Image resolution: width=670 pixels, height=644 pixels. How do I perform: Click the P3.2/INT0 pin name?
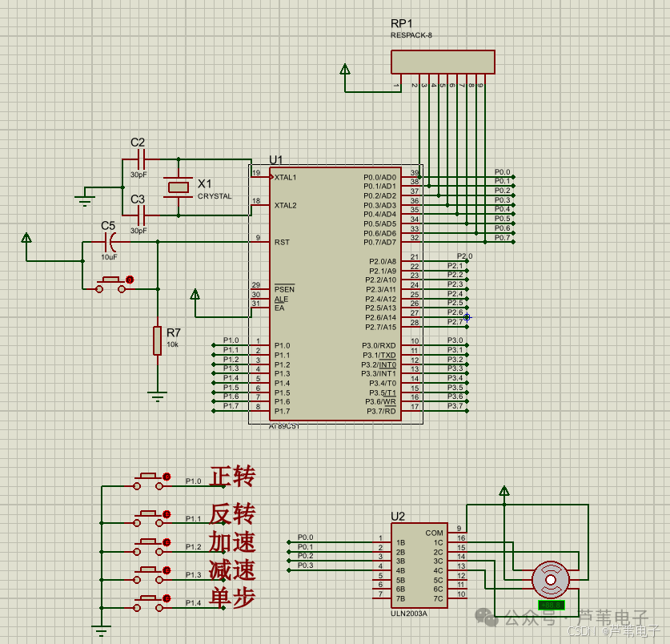coord(379,364)
